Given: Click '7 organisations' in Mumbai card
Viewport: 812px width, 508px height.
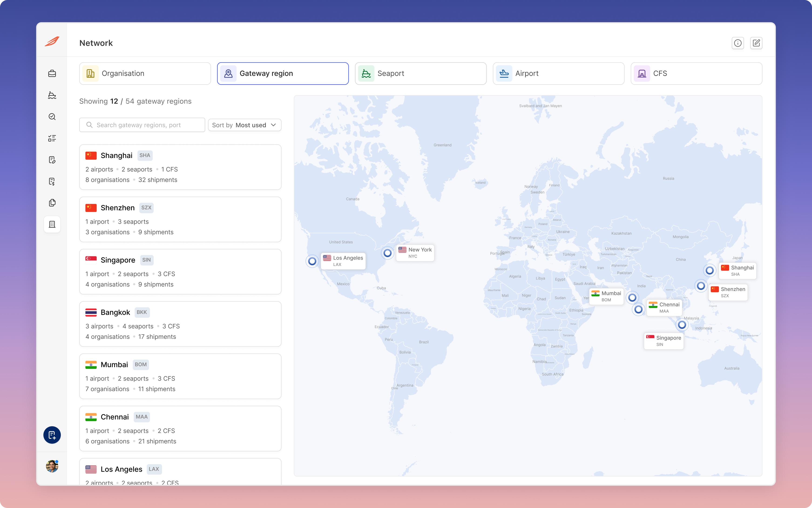Looking at the screenshot, I should [107, 389].
